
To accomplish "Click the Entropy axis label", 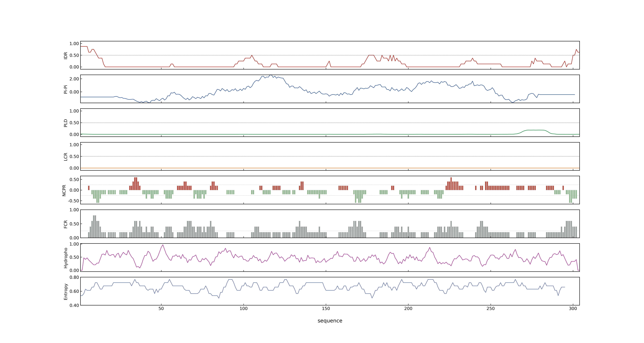I will pyautogui.click(x=66, y=292).
